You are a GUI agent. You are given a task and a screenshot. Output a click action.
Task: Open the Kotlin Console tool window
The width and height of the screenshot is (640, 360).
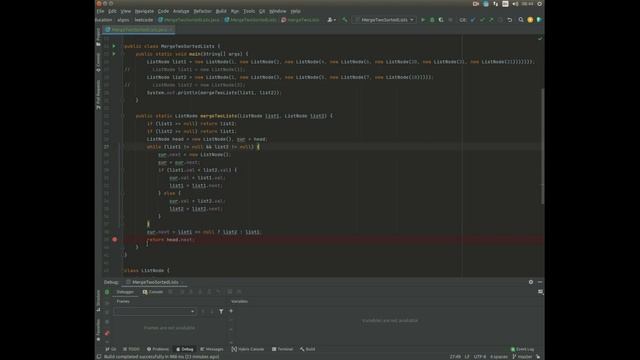point(248,349)
